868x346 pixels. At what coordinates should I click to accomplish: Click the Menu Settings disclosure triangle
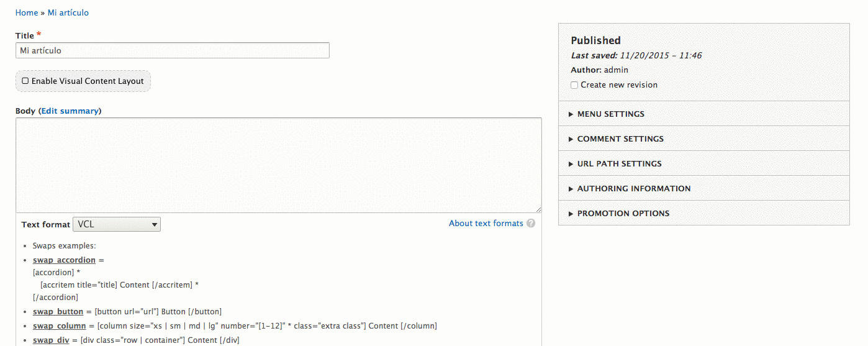click(x=571, y=114)
